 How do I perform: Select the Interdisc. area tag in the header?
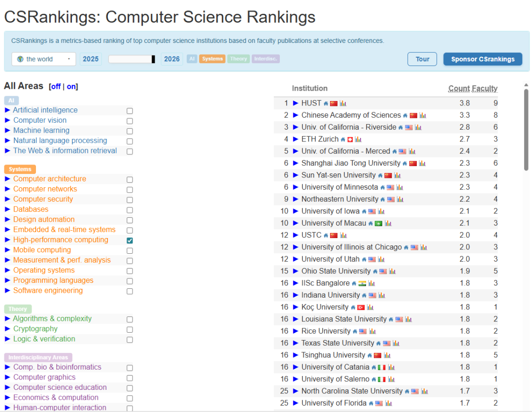pyautogui.click(x=266, y=59)
